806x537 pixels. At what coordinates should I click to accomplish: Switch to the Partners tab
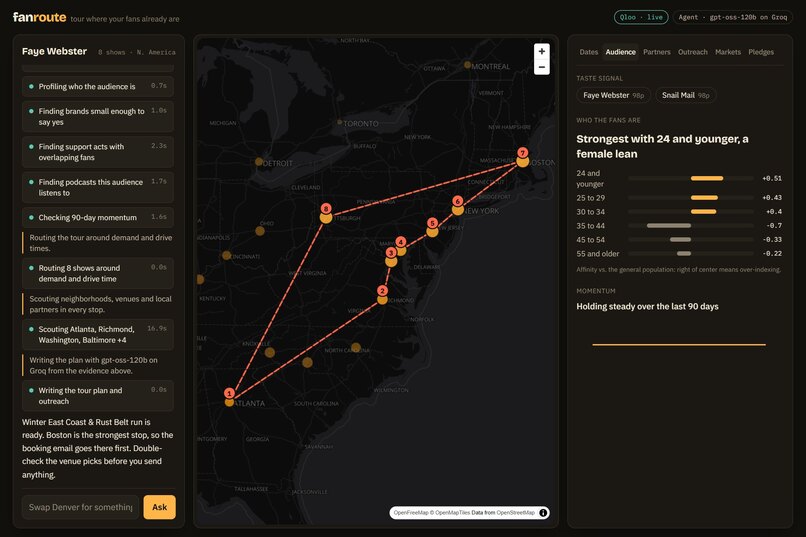pos(656,52)
